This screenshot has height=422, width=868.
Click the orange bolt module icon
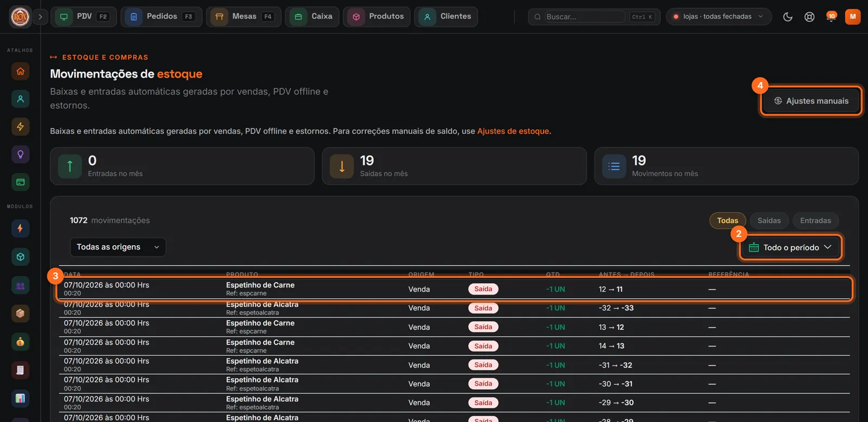21,228
